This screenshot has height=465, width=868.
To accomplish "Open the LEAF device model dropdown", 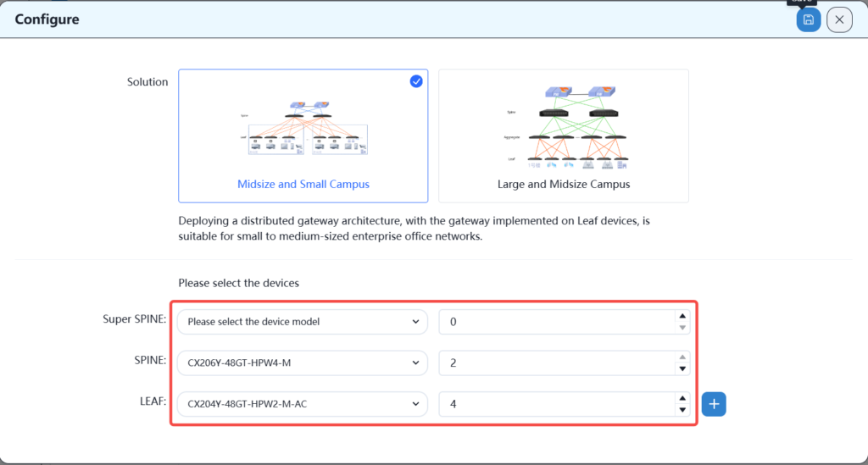I will click(303, 404).
